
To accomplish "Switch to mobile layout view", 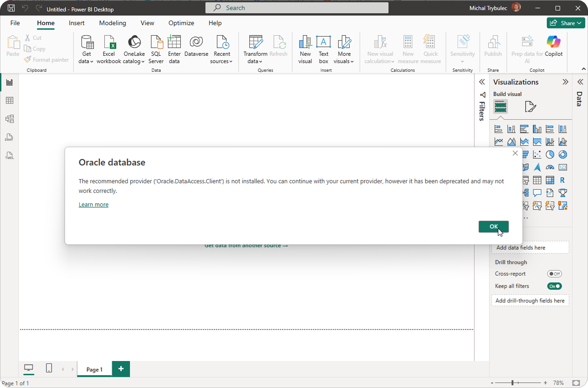I will pyautogui.click(x=49, y=368).
